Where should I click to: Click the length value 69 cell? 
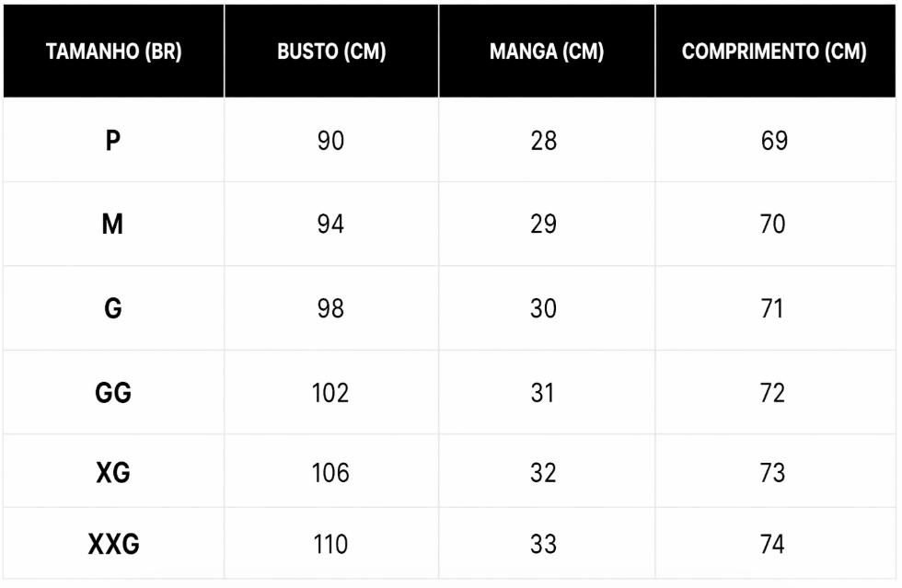click(x=773, y=142)
